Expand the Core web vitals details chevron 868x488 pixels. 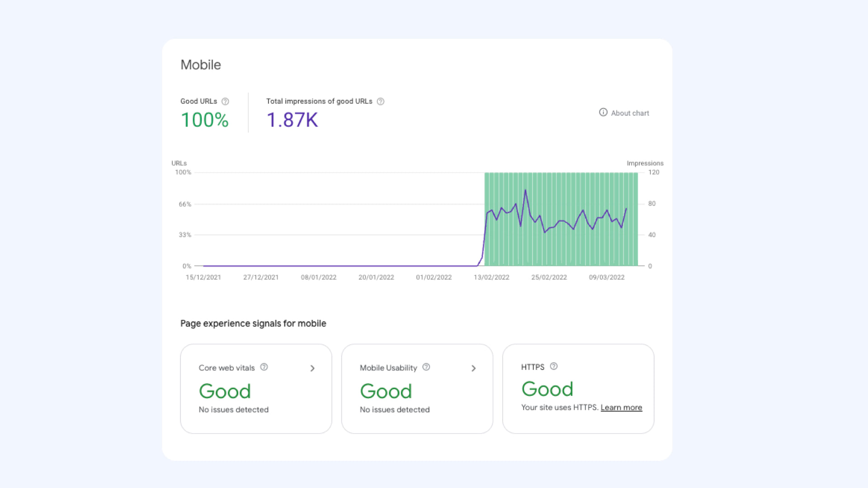tap(312, 368)
